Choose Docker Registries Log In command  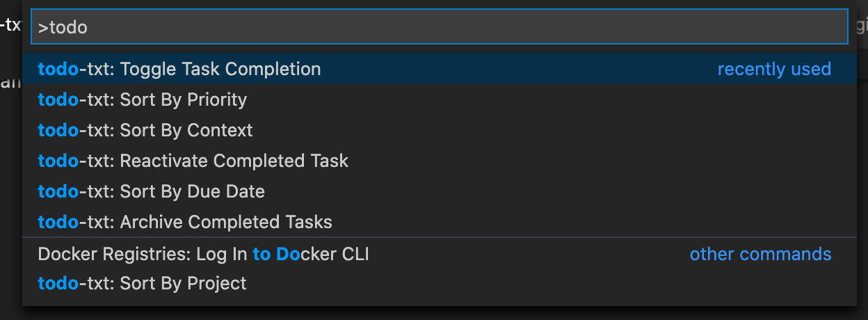pyautogui.click(x=203, y=255)
